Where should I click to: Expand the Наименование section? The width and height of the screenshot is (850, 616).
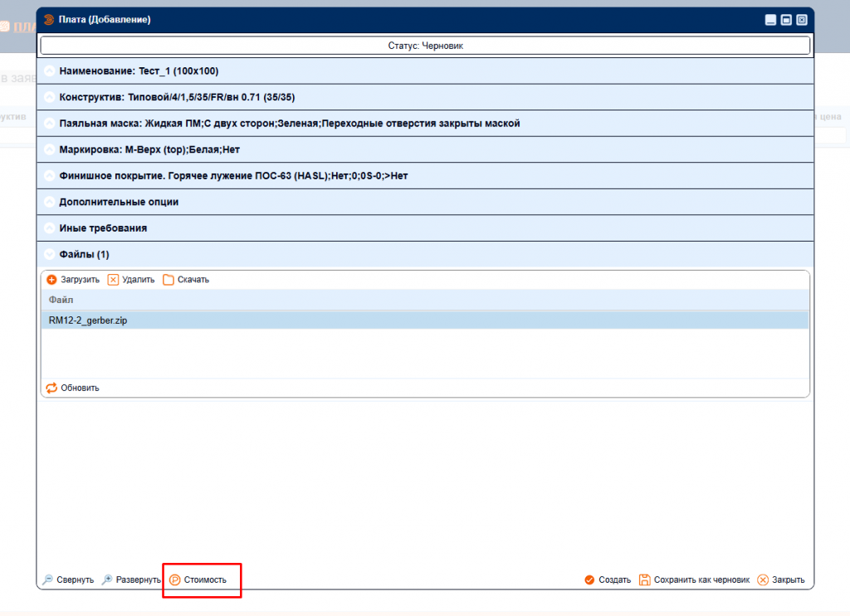49,71
